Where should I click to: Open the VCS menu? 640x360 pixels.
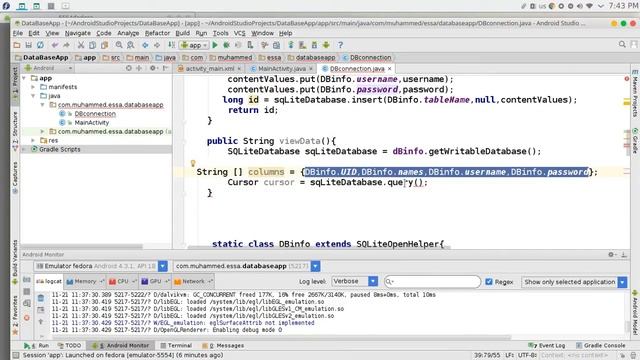point(240,33)
